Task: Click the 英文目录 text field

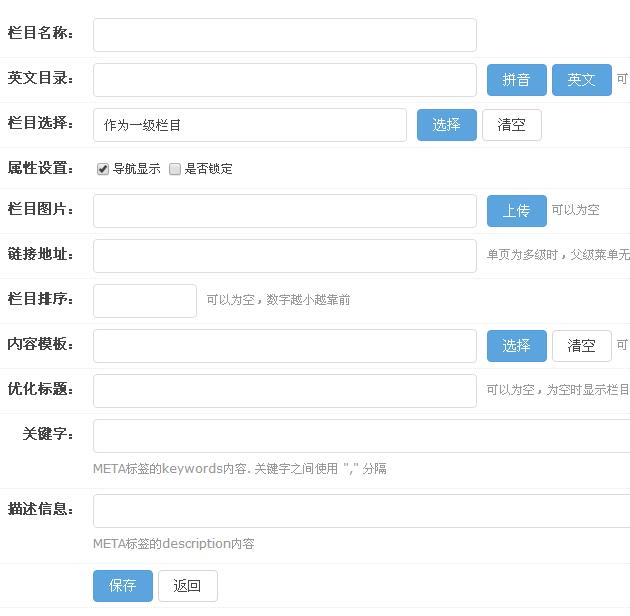Action: [284, 80]
